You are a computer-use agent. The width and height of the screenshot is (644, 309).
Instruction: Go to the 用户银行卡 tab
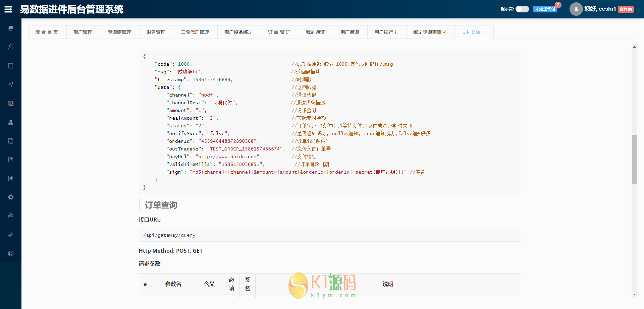pyautogui.click(x=386, y=32)
